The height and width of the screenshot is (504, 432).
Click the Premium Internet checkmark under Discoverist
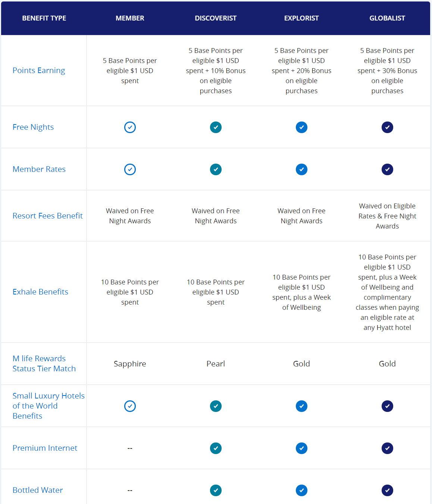[x=216, y=448]
